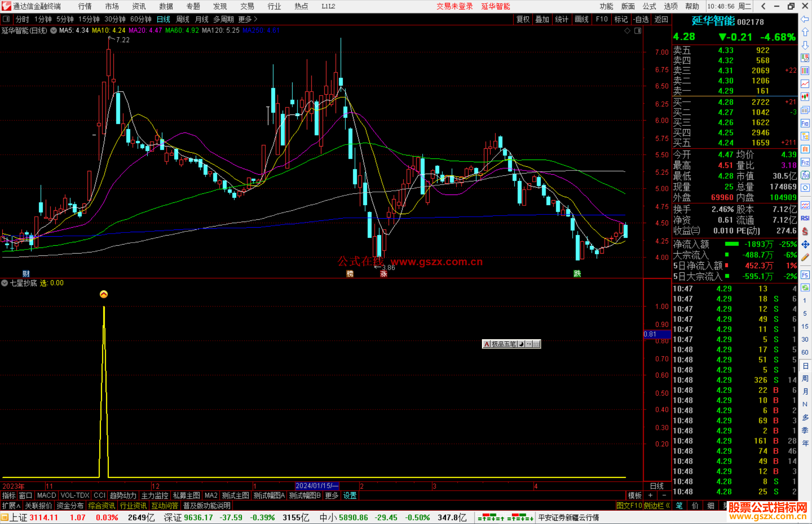This screenshot has height=524, width=812.
Task: Switch to the MACD indicator tab
Action: [46, 495]
